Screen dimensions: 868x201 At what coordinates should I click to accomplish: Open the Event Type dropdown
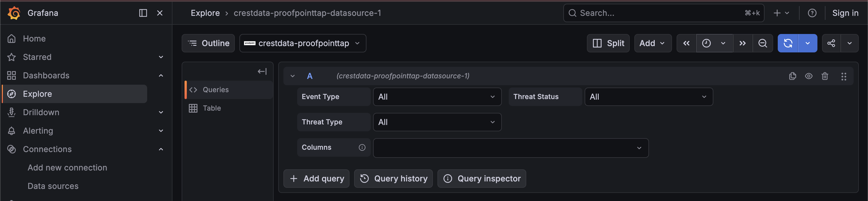pyautogui.click(x=437, y=97)
